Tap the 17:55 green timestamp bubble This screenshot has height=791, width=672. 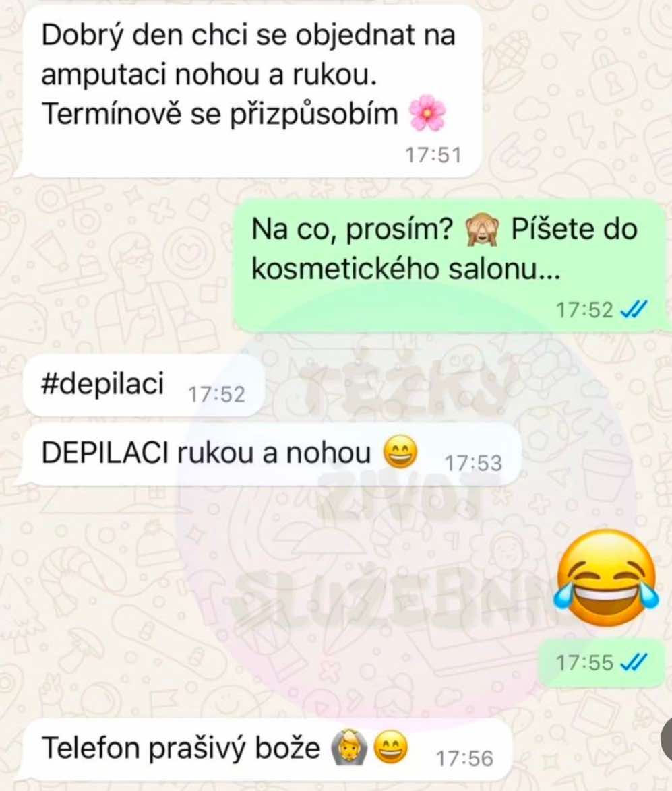[x=601, y=663]
